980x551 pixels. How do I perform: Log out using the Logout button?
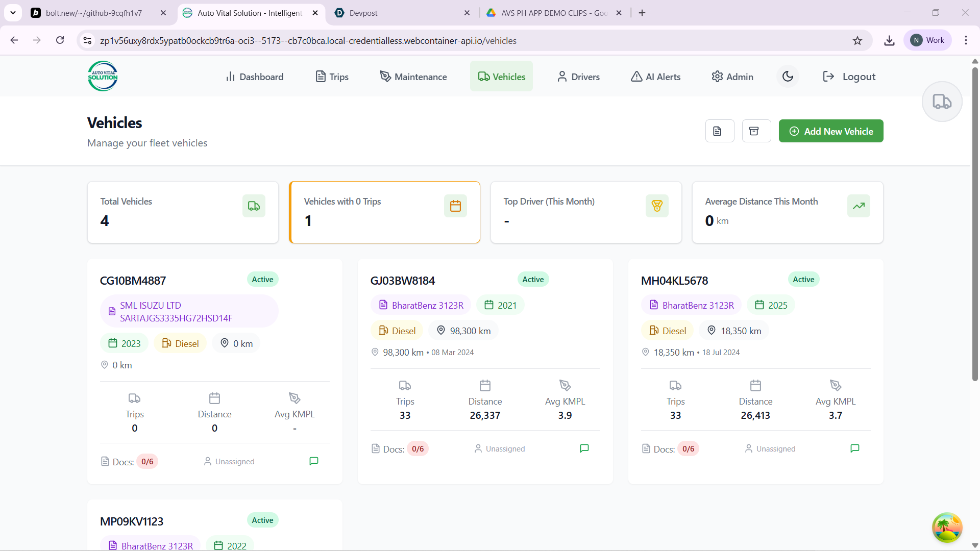point(849,77)
